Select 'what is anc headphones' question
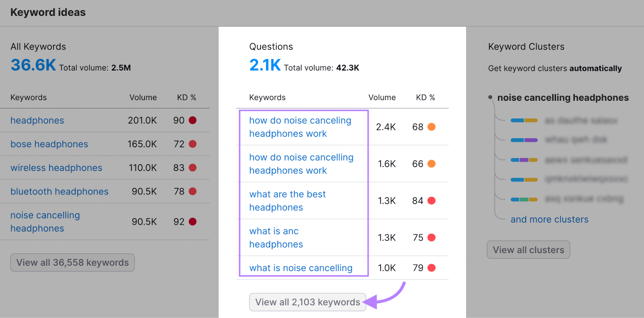The height and width of the screenshot is (318, 644). pyautogui.click(x=276, y=238)
